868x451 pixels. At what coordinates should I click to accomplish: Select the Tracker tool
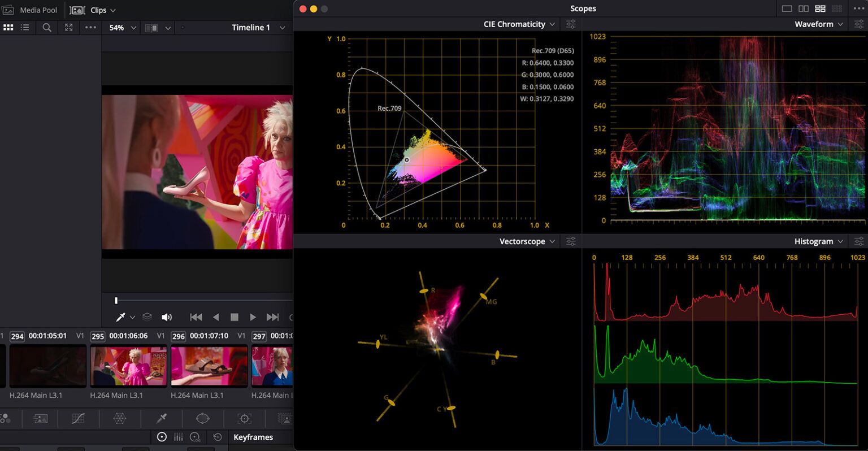pos(244,418)
